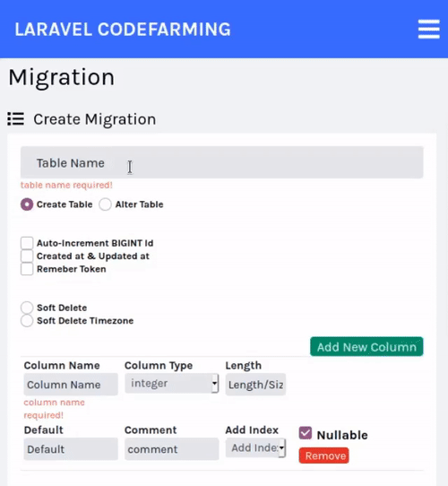Screen dimensions: 448x486
Task: Uncheck the Nullable checkbox
Action: 306,433
